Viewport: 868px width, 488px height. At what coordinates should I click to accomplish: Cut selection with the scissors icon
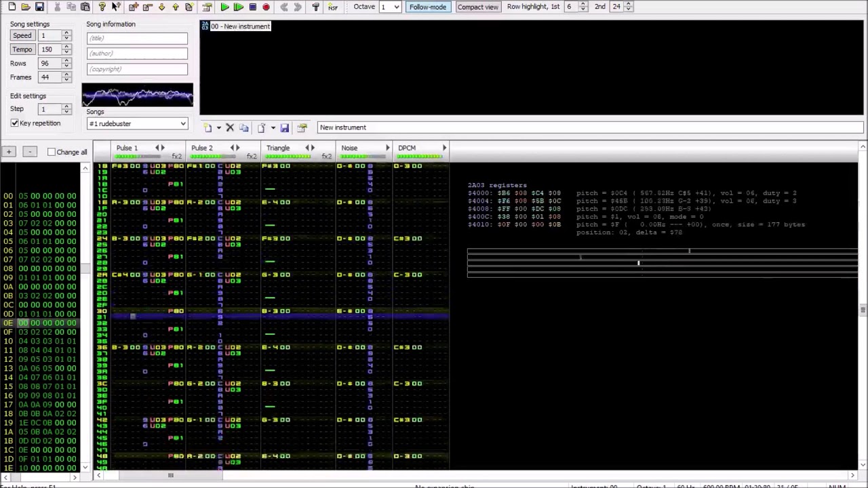pyautogui.click(x=57, y=7)
